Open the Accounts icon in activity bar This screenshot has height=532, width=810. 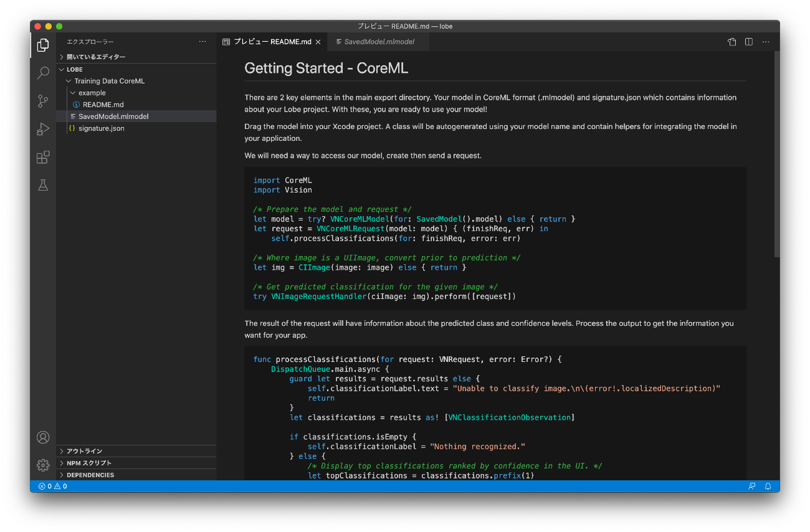43,437
